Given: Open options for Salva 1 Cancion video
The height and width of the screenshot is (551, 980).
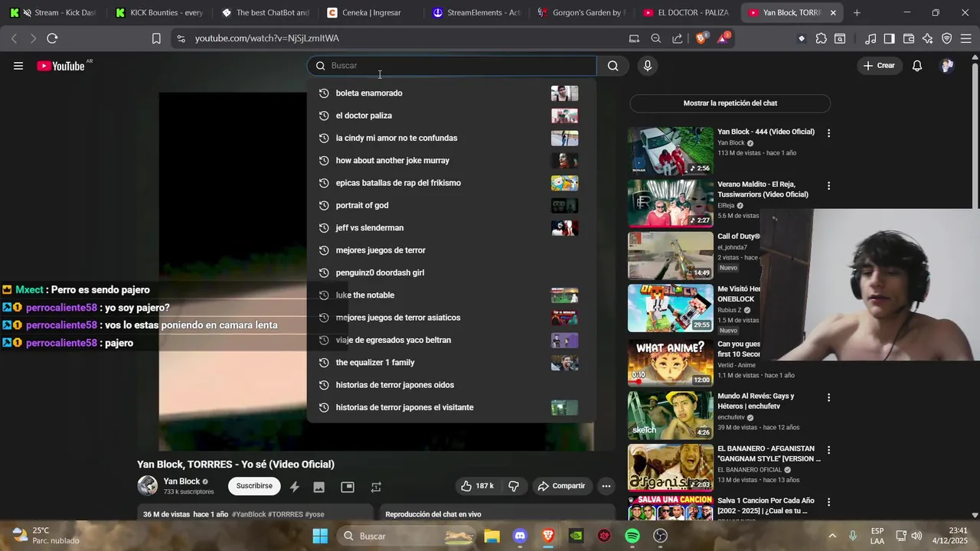Looking at the screenshot, I should 828,503.
